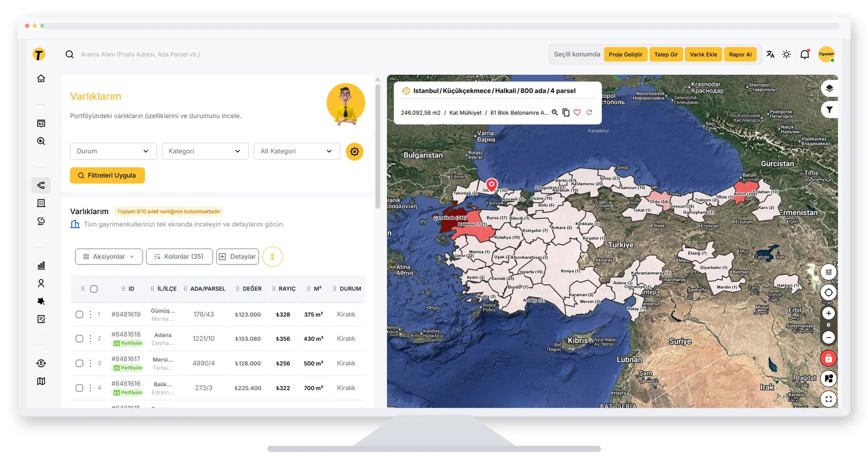
Task: Sort by the DEĞER column header
Action: tap(252, 289)
